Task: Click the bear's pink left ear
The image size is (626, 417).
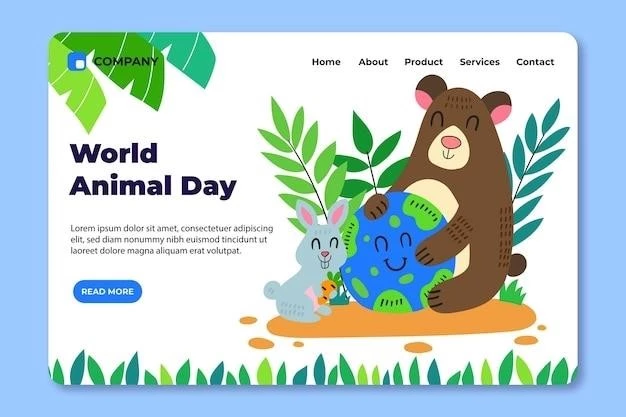Action: pos(424,98)
